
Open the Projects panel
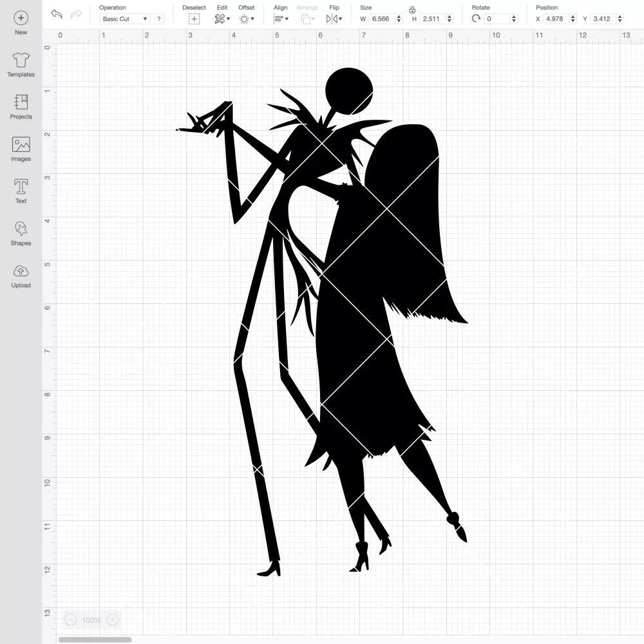[21, 107]
